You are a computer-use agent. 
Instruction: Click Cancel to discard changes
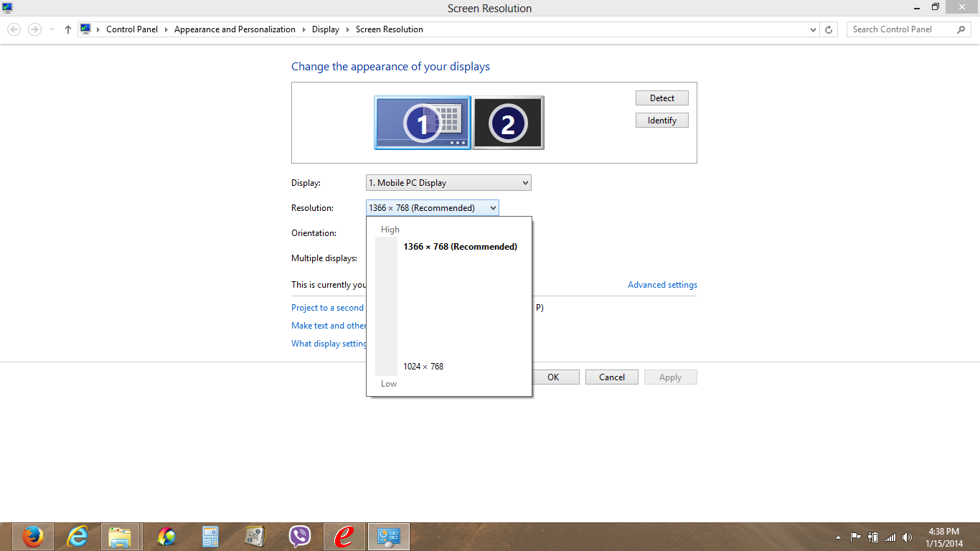(611, 377)
